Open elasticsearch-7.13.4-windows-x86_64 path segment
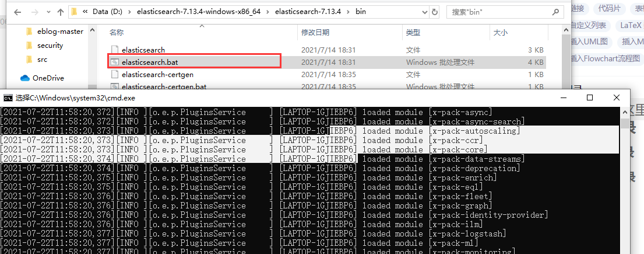 coord(199,12)
